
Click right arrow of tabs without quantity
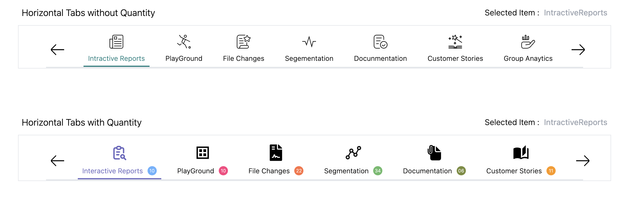(x=578, y=50)
